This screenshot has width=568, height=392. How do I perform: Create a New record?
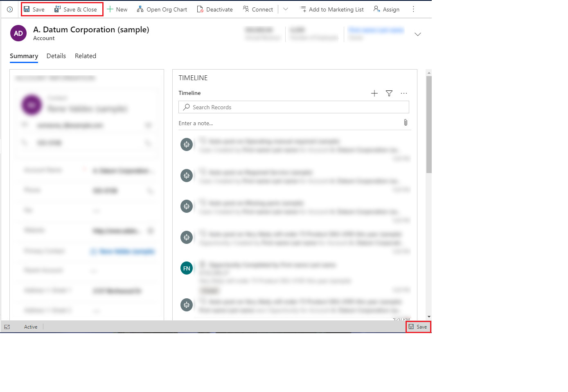point(117,9)
